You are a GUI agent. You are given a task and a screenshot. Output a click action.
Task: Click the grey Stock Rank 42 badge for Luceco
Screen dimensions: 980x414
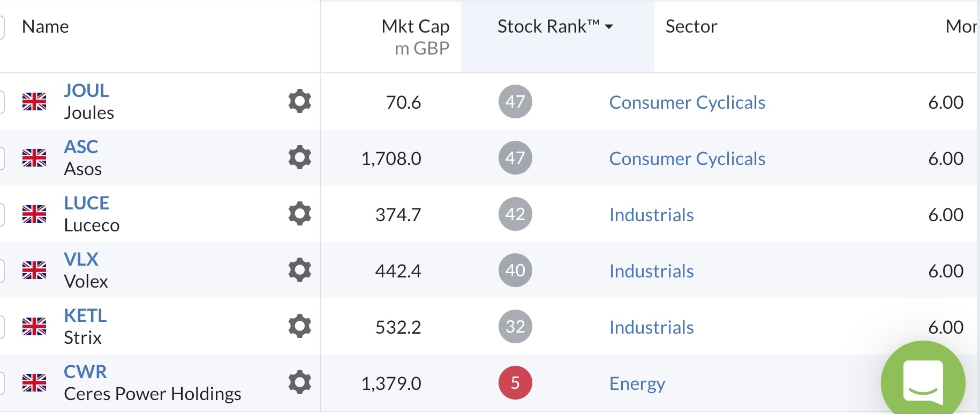(x=515, y=214)
